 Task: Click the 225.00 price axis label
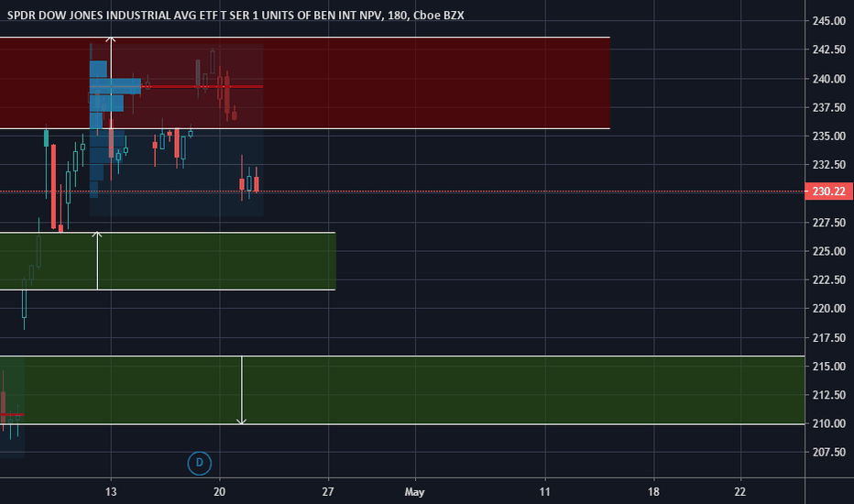point(829,251)
